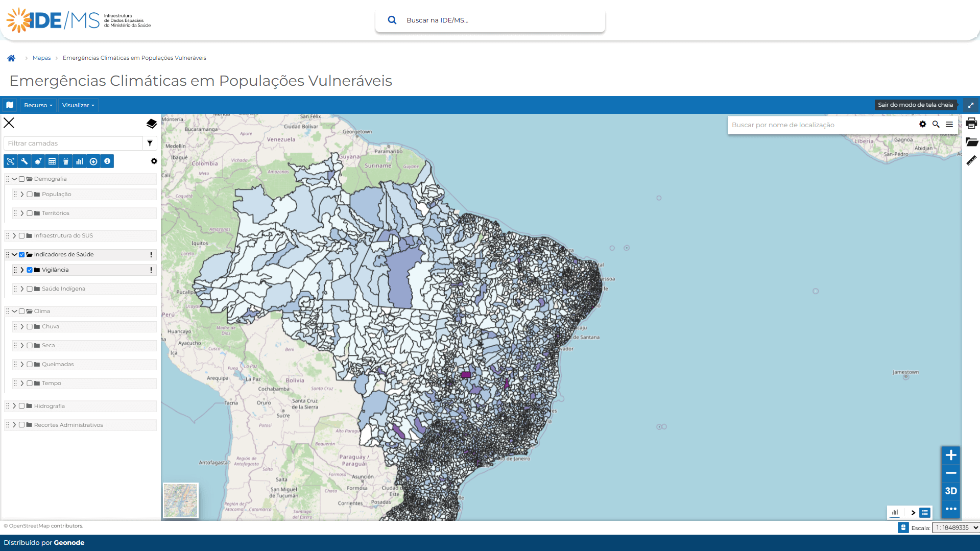The image size is (980, 551).
Task: Open the Escala scale dropdown
Action: coord(954,528)
